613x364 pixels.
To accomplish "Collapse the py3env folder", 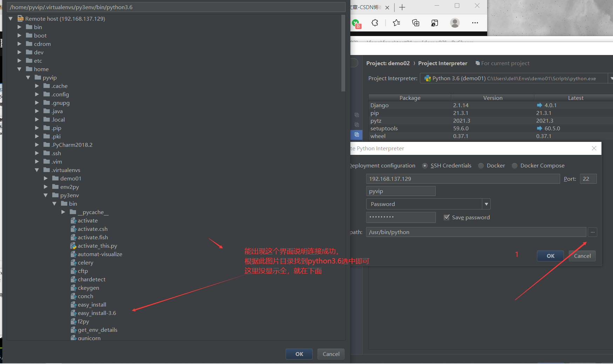I will (x=46, y=195).
